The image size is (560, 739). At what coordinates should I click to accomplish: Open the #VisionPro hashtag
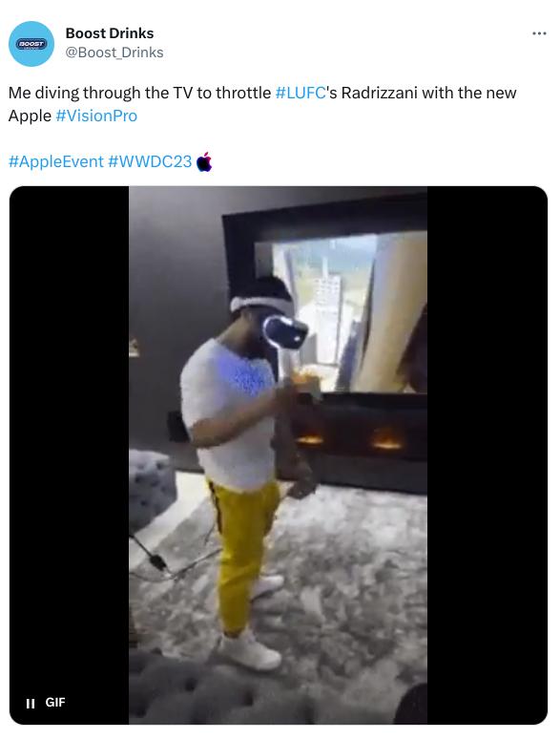96,116
